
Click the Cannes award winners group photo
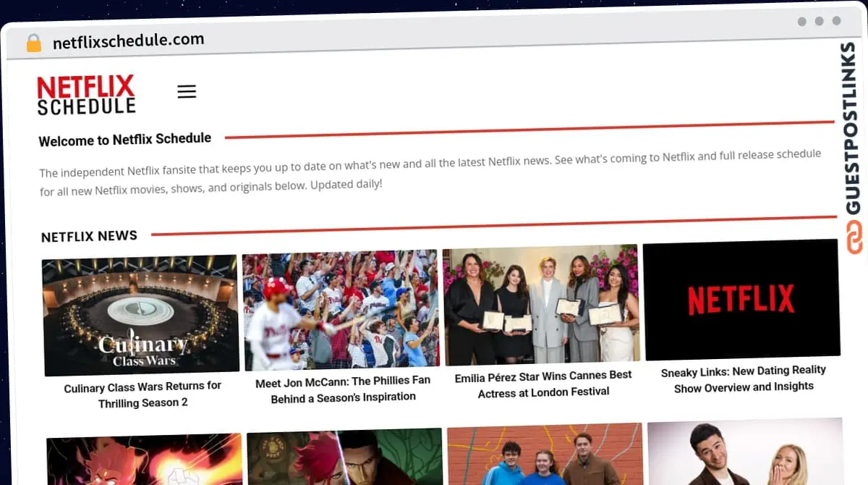[x=542, y=304]
